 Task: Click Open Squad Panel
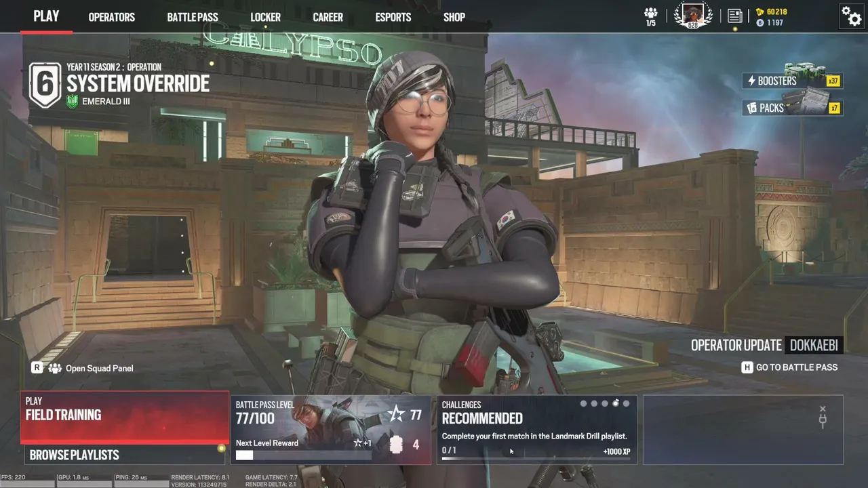[99, 368]
